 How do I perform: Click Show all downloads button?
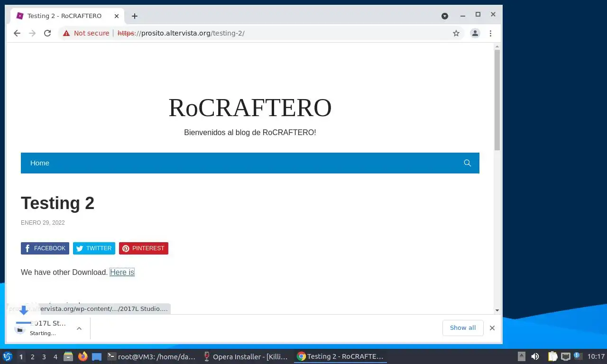click(463, 328)
